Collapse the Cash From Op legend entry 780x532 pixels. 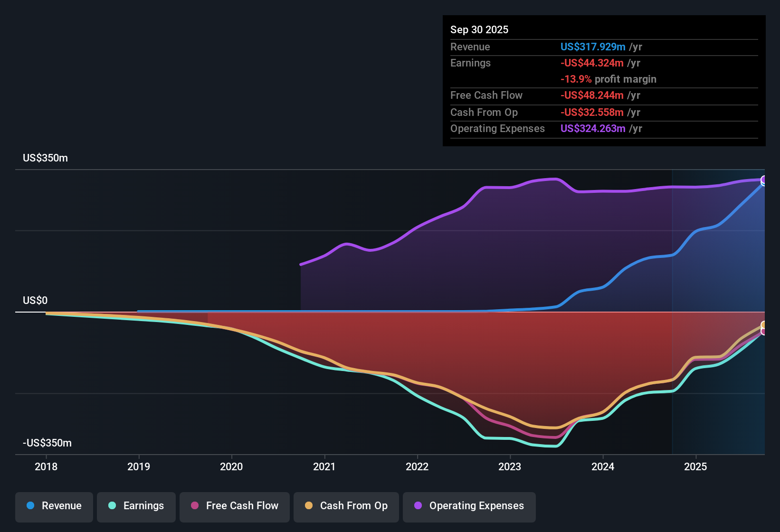[x=346, y=506]
